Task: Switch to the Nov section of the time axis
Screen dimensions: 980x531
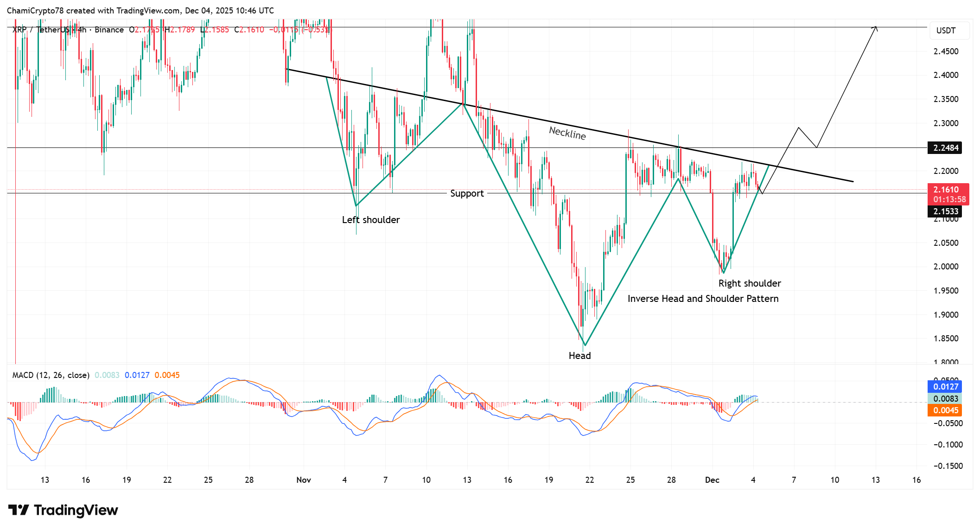Action: (304, 480)
